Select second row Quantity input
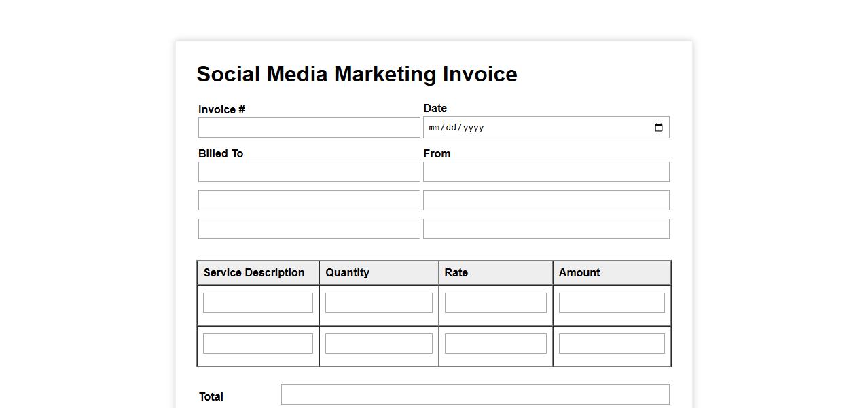Image resolution: width=868 pixels, height=408 pixels. click(x=378, y=344)
